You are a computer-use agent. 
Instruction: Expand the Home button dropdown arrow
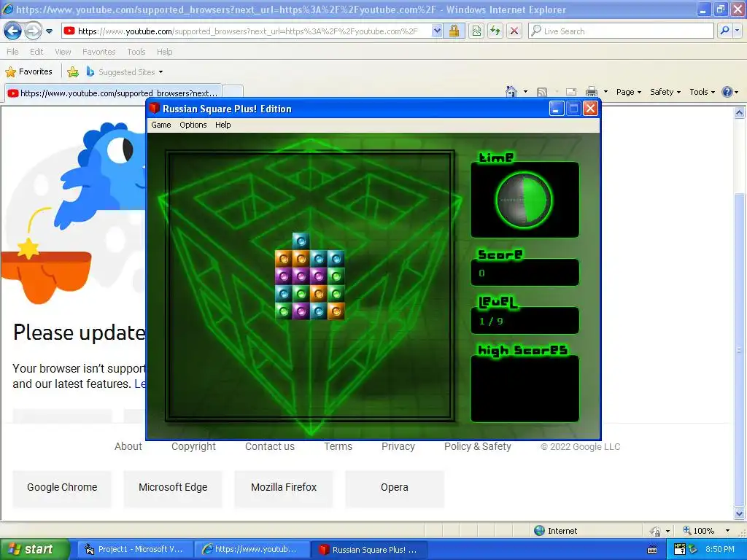[525, 92]
